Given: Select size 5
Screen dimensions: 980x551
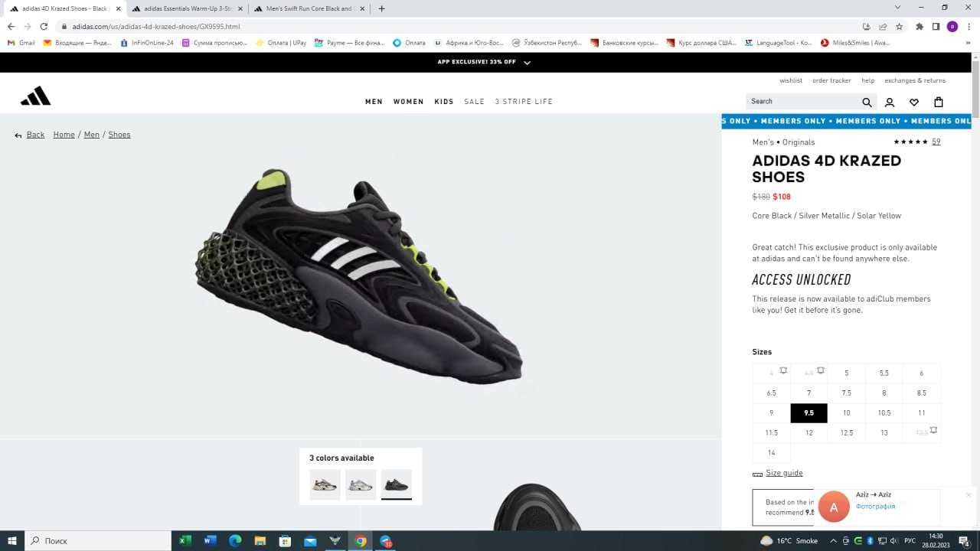Looking at the screenshot, I should click(846, 373).
